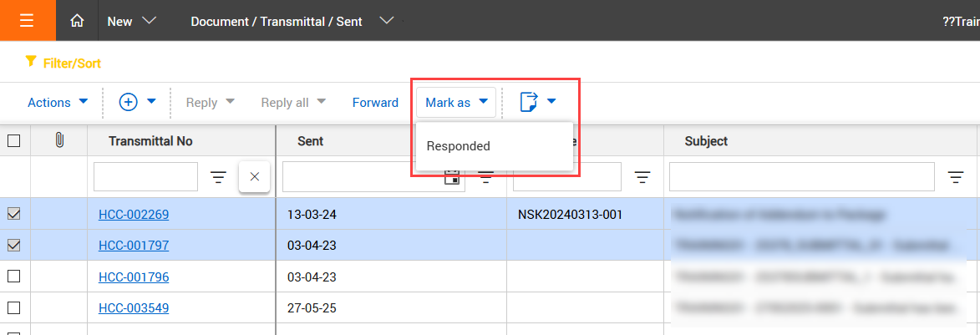Toggle the select-all header checkbox
This screenshot has height=335, width=980.
click(14, 141)
